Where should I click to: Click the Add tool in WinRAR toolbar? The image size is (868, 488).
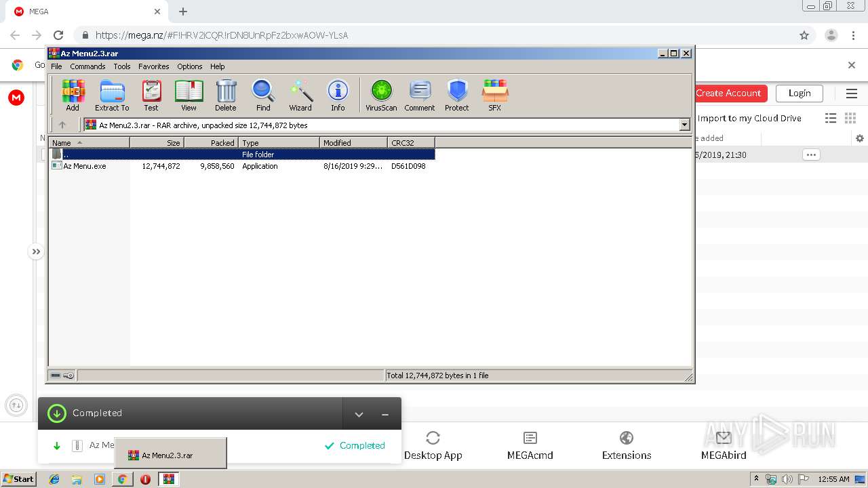click(x=73, y=95)
